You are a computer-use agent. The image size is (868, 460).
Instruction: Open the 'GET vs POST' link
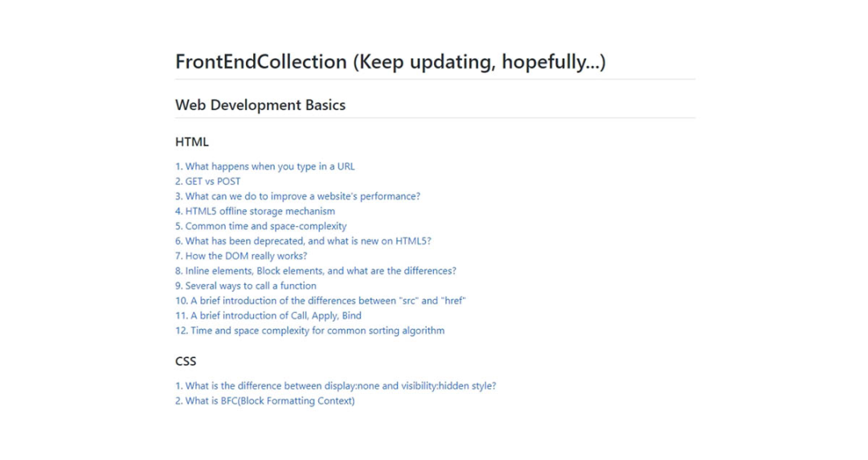pyautogui.click(x=207, y=181)
